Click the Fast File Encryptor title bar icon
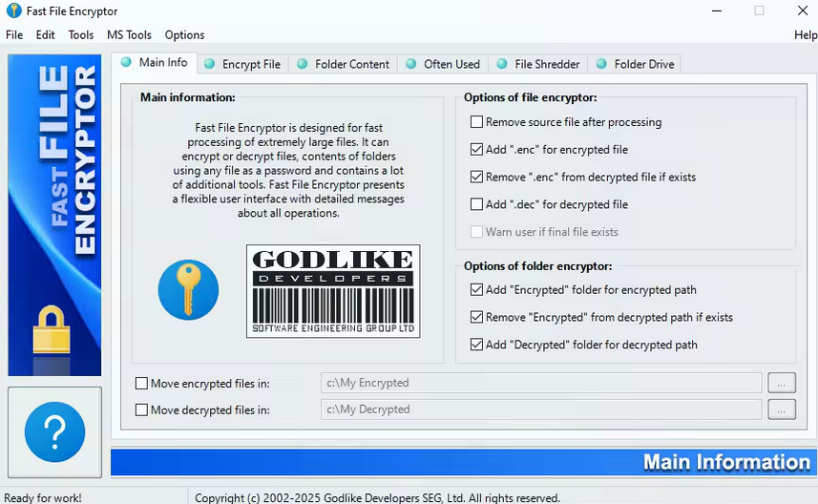 click(13, 10)
